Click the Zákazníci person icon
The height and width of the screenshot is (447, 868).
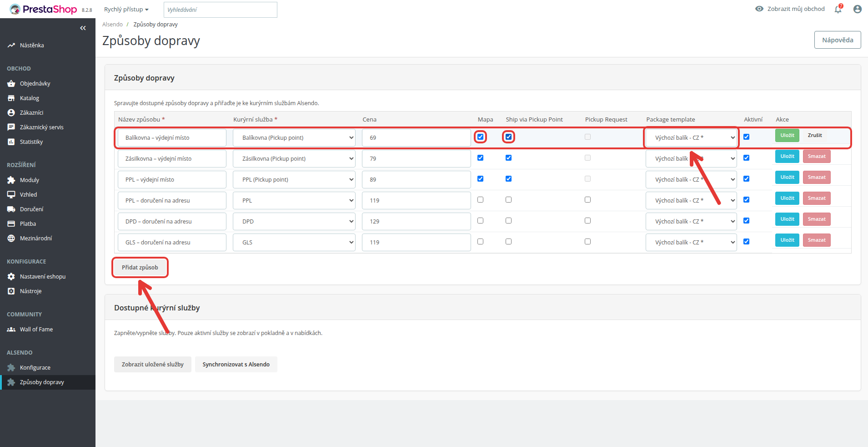(11, 113)
